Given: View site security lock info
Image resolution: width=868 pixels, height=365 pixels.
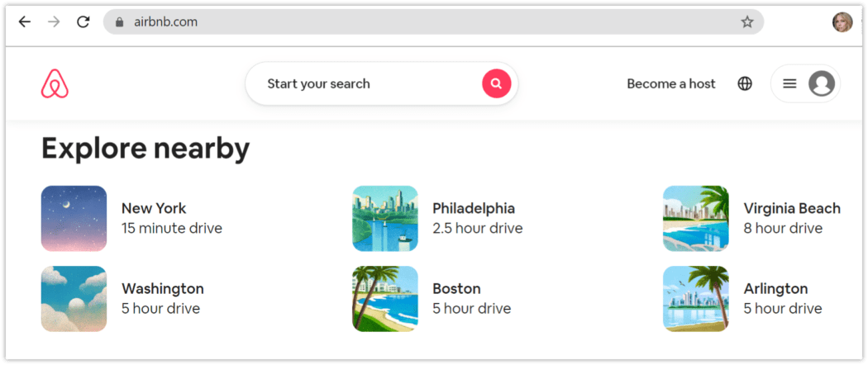Looking at the screenshot, I should pyautogui.click(x=118, y=22).
